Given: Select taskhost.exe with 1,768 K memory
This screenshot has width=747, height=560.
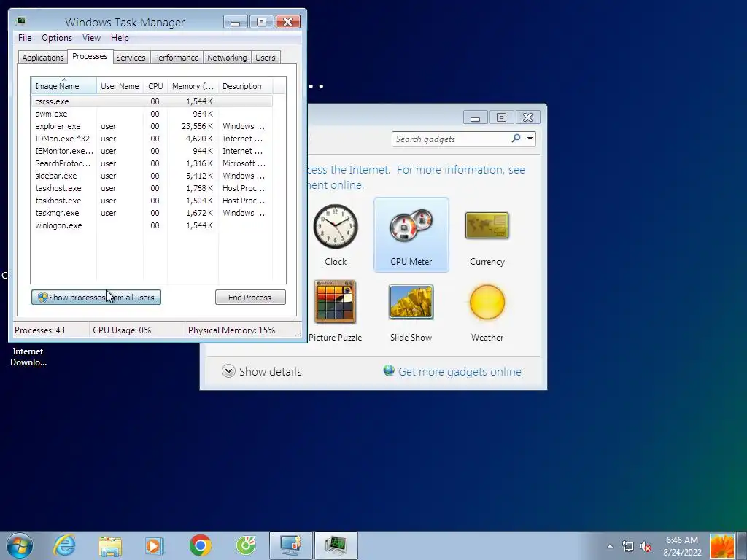Looking at the screenshot, I should 152,188.
